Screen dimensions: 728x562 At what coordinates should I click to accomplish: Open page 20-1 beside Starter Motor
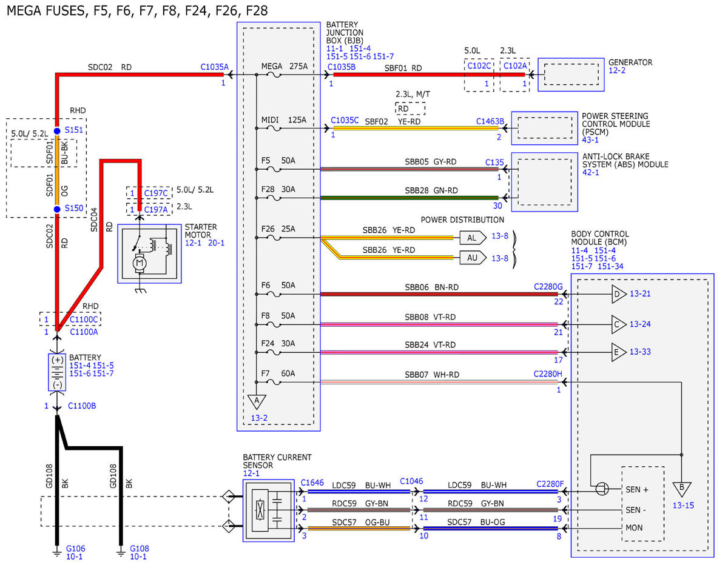point(217,243)
